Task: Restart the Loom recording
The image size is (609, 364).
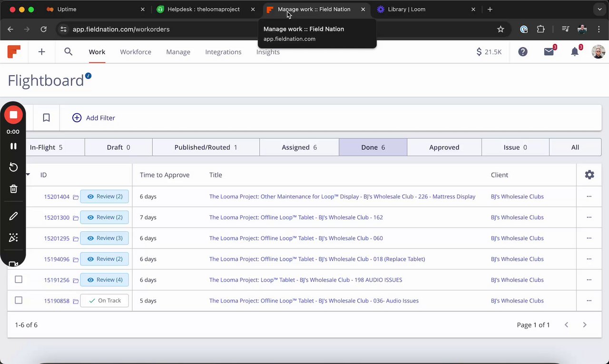Action: point(13,167)
